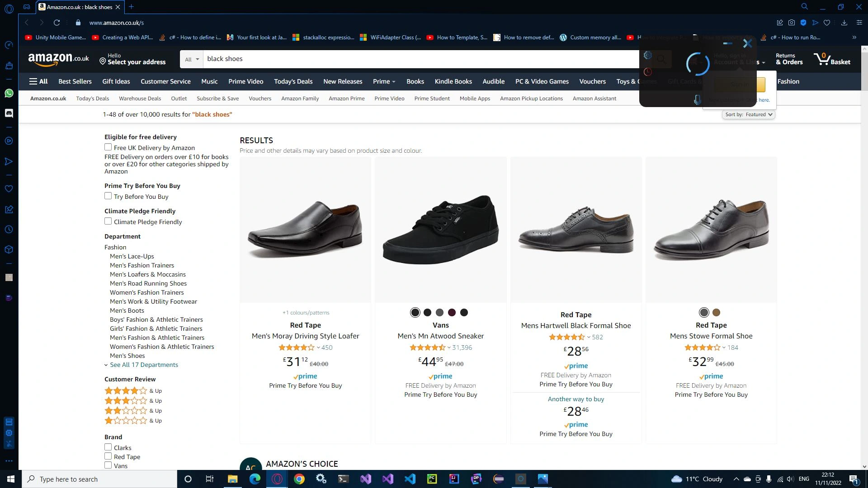This screenshot has height=488, width=868.
Task: Open PC & Video Games menu item
Action: 542,82
